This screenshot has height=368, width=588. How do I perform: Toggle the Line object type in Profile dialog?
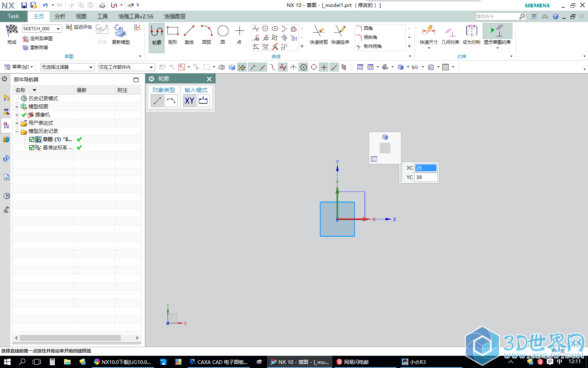click(157, 101)
